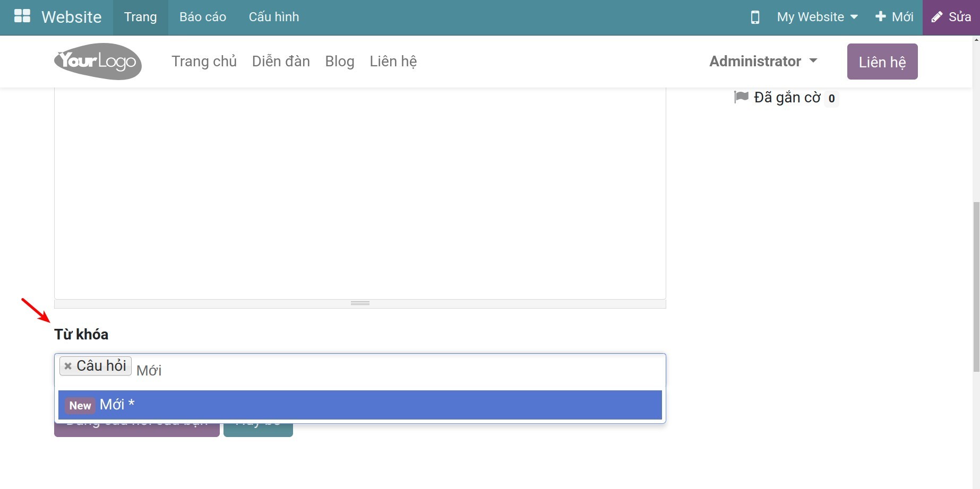
Task: Click the page vertical scrollbar
Action: (976, 286)
